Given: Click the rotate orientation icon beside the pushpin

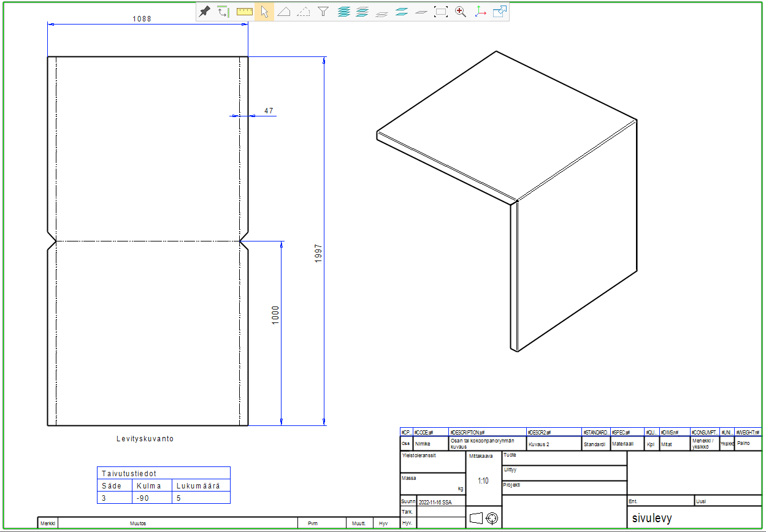Looking at the screenshot, I should tap(224, 12).
